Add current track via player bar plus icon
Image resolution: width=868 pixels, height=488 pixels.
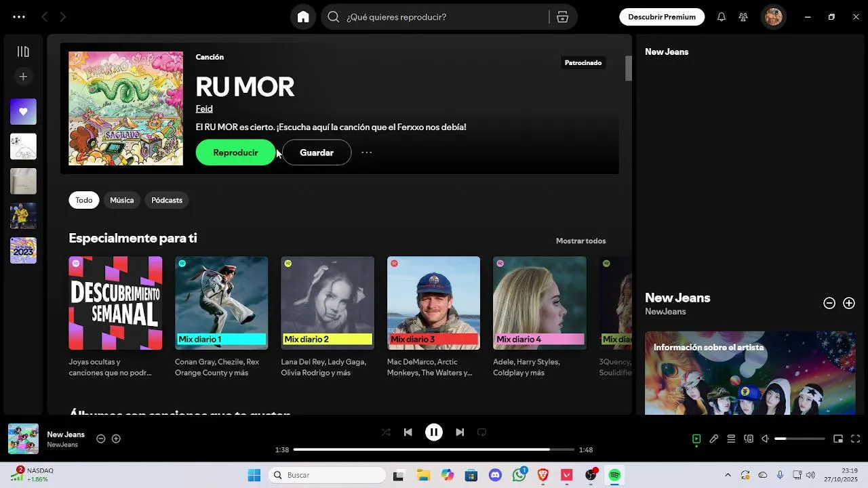116,439
